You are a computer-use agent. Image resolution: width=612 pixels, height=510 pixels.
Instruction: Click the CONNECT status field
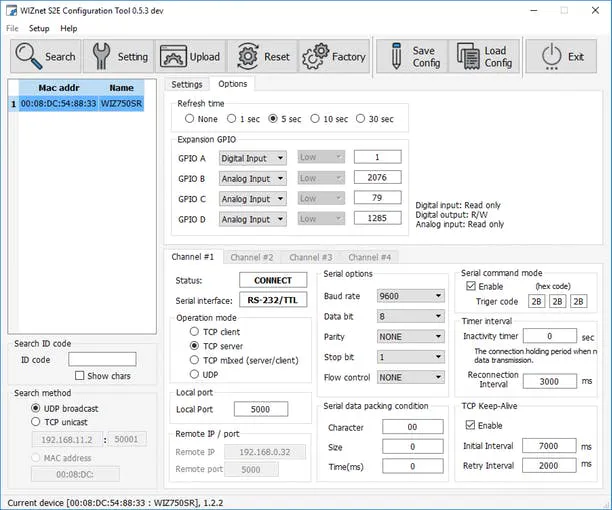pos(273,280)
